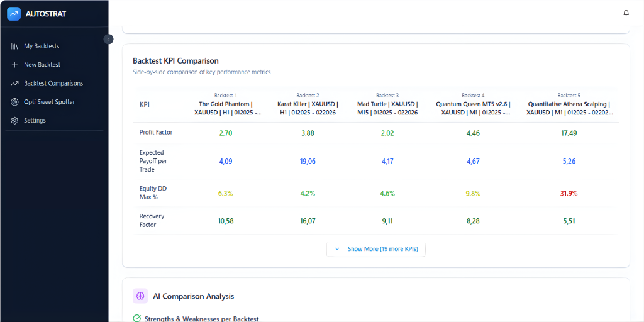Click Profit Factor value 2,70
Screen dimensions: 644x322
[226, 133]
